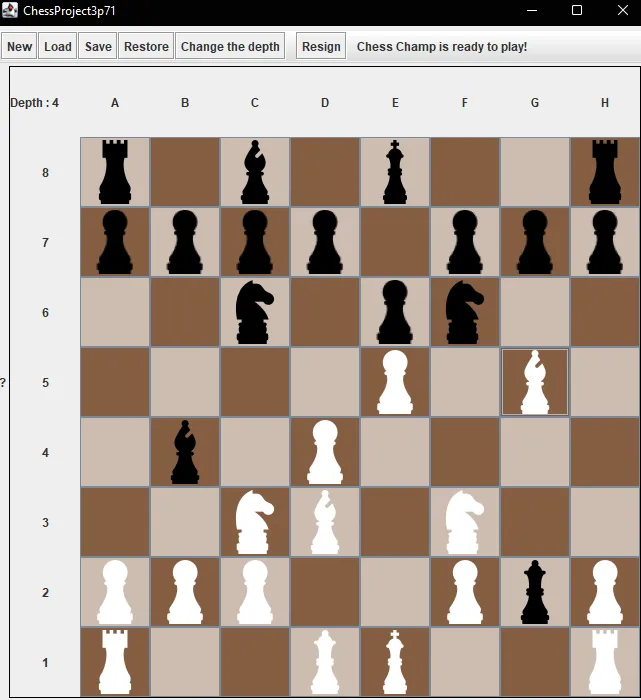Select the white king on E1
Viewport: 641px width, 700px height.
[x=395, y=662]
